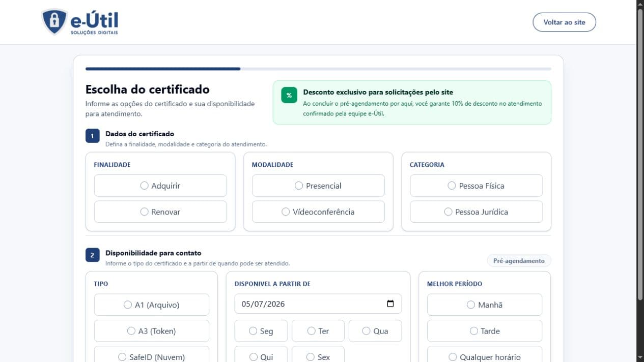Click the Voltar ao site button
The width and height of the screenshot is (644, 362).
tap(564, 22)
